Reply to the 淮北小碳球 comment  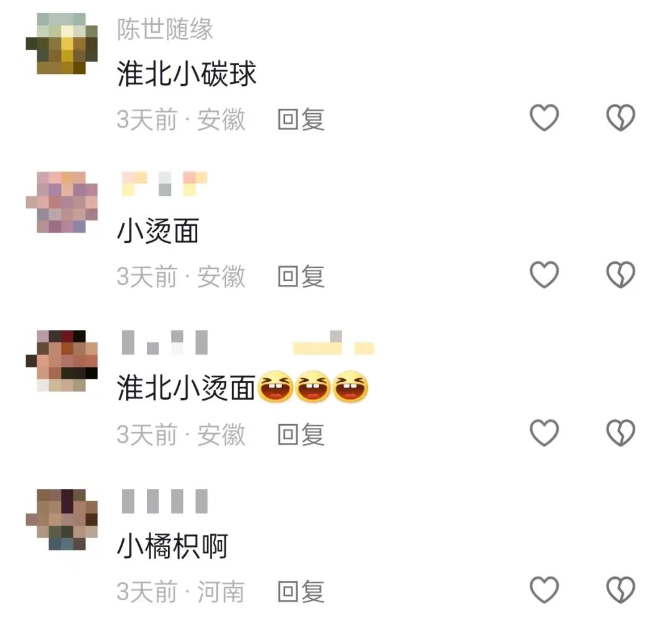301,119
